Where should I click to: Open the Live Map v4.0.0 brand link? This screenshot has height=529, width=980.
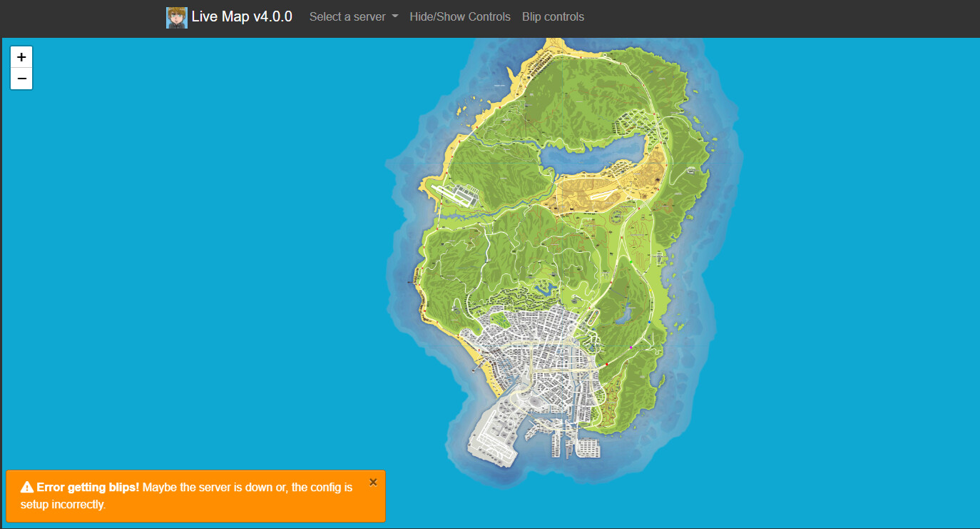[x=242, y=17]
